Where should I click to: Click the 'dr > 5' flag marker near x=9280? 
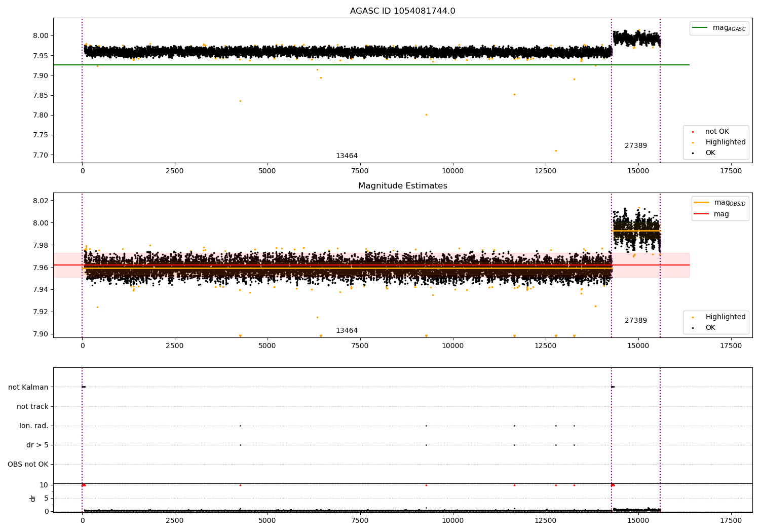[426, 445]
